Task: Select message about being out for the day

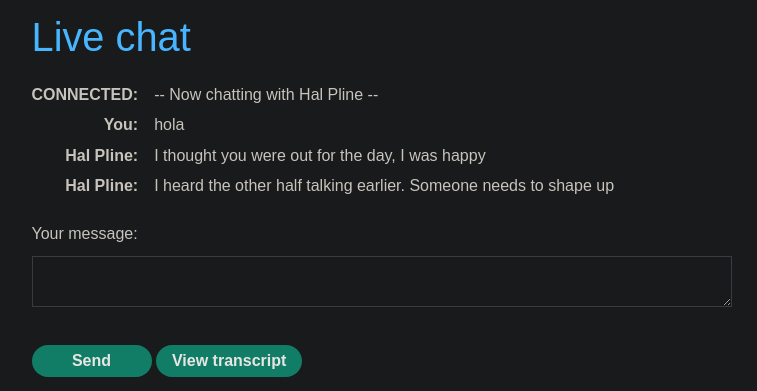Action: tap(320, 155)
